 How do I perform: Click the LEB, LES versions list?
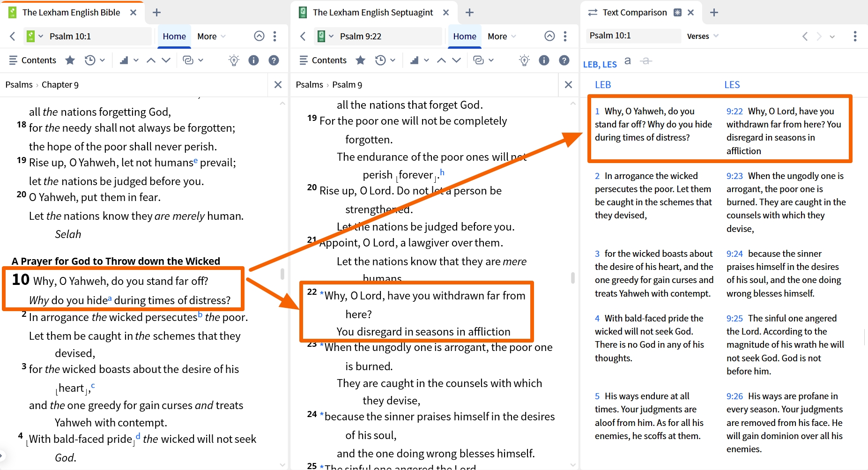[x=600, y=64]
